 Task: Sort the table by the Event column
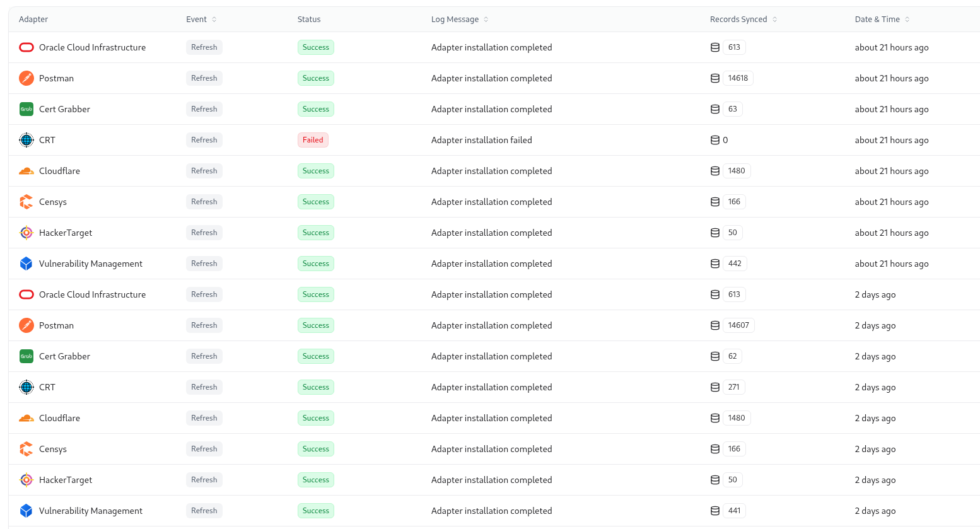click(214, 20)
